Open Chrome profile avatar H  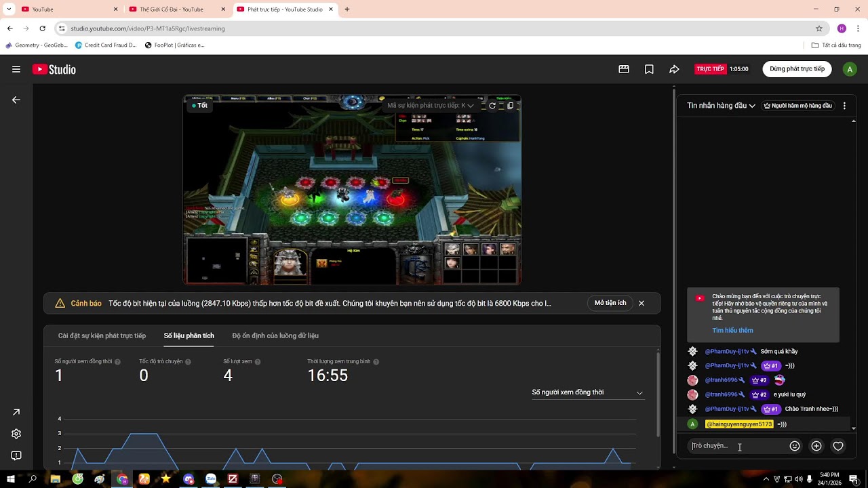[x=842, y=28]
